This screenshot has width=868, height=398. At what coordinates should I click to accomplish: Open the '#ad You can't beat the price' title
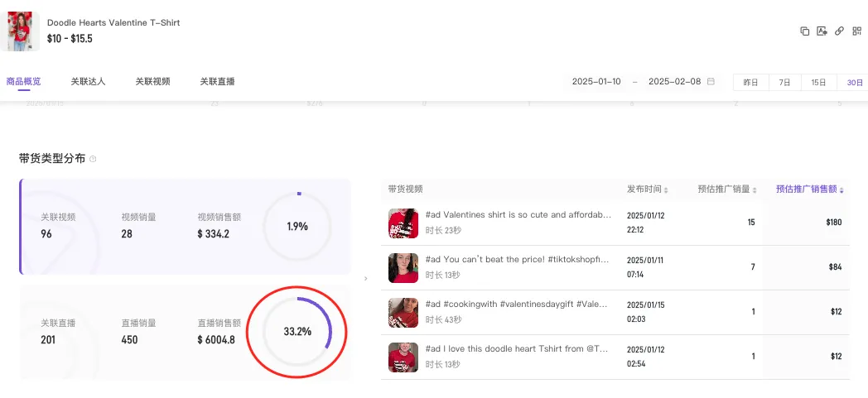click(517, 259)
